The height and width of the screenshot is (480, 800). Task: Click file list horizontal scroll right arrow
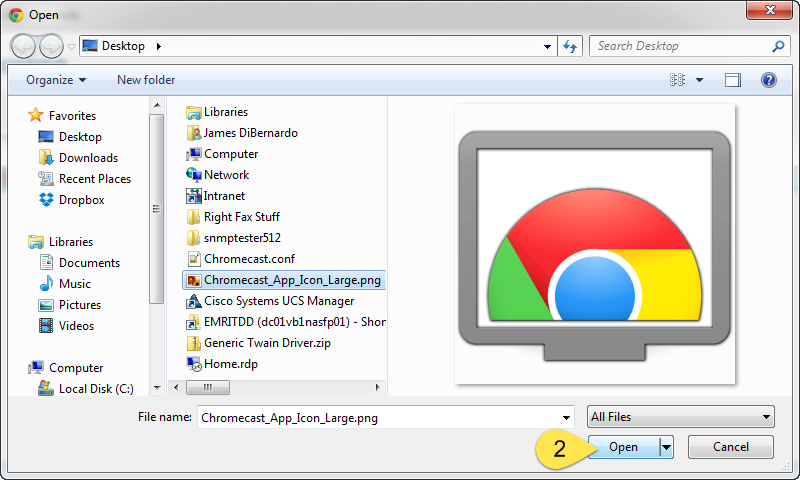(x=378, y=388)
